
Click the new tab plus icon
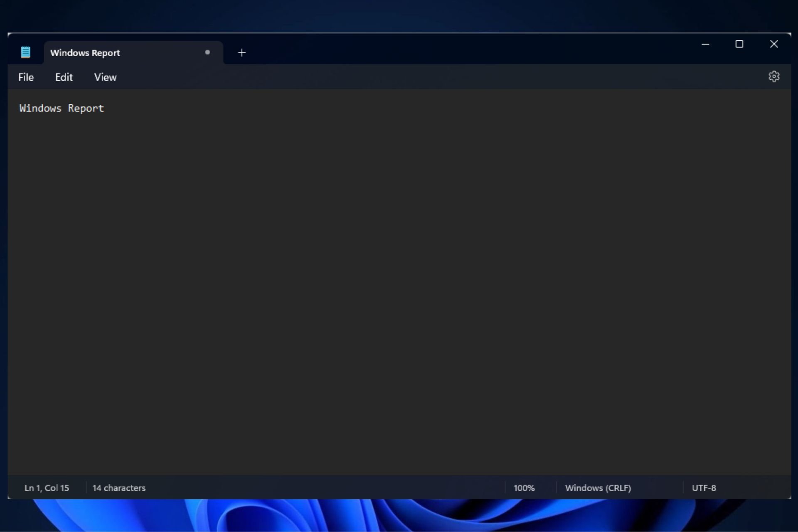pyautogui.click(x=241, y=53)
